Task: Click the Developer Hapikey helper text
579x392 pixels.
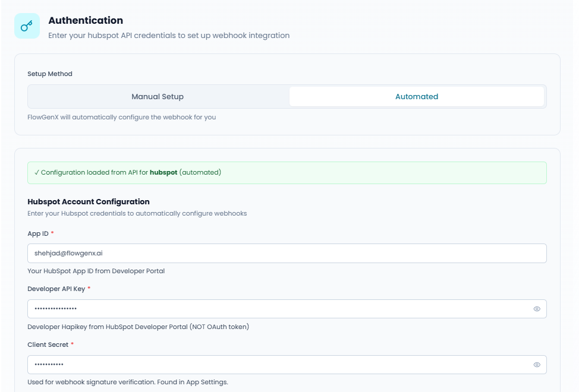Action: point(138,327)
